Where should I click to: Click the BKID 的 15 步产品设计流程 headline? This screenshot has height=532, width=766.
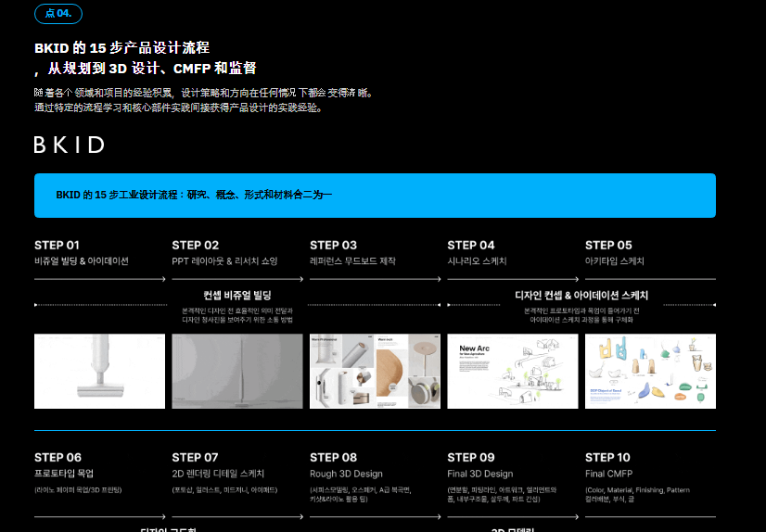122,48
